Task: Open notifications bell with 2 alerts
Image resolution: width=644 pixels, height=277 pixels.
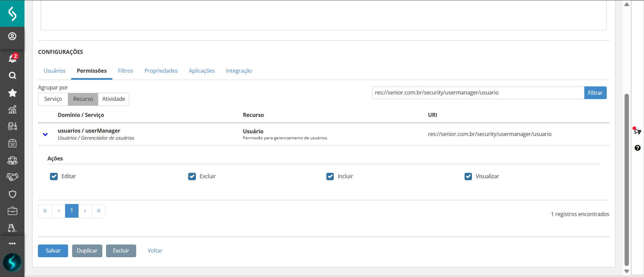Action: [12, 58]
